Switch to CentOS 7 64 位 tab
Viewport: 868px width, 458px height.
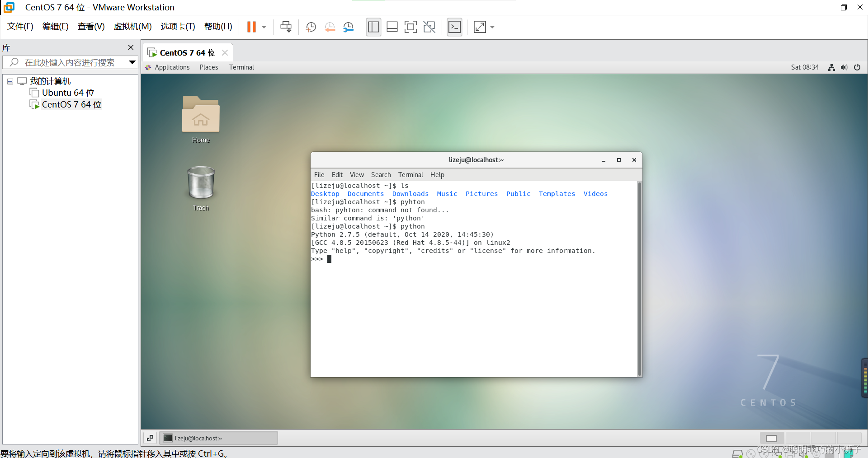tap(187, 53)
